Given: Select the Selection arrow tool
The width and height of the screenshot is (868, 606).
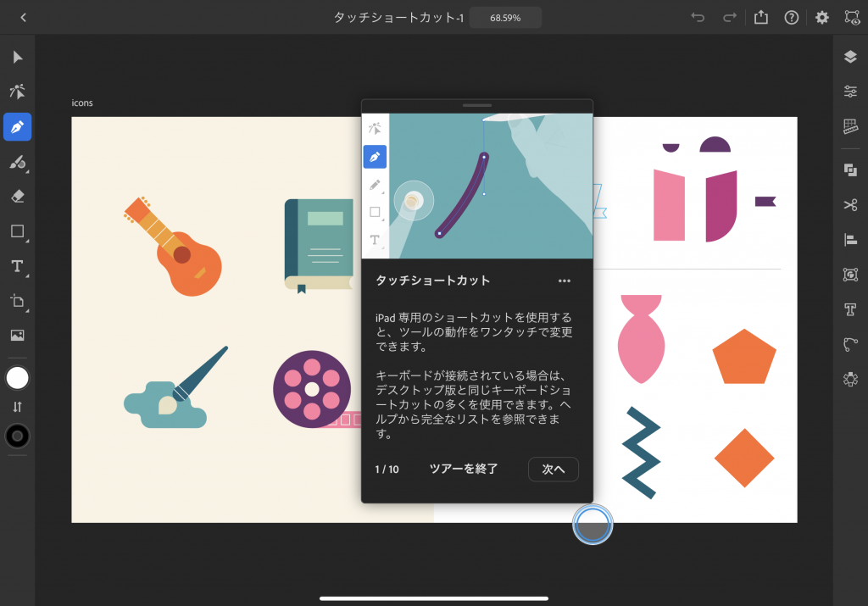Looking at the screenshot, I should tap(17, 58).
